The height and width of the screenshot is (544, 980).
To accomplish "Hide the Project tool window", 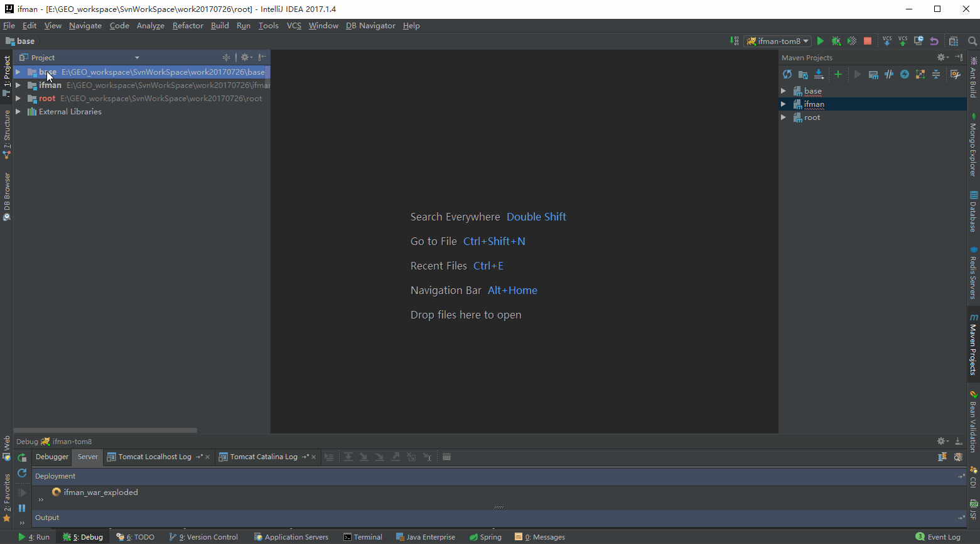I will click(262, 57).
